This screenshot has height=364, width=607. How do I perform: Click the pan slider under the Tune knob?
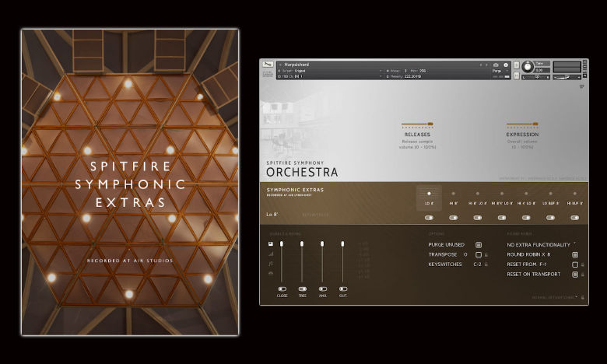coord(535,77)
